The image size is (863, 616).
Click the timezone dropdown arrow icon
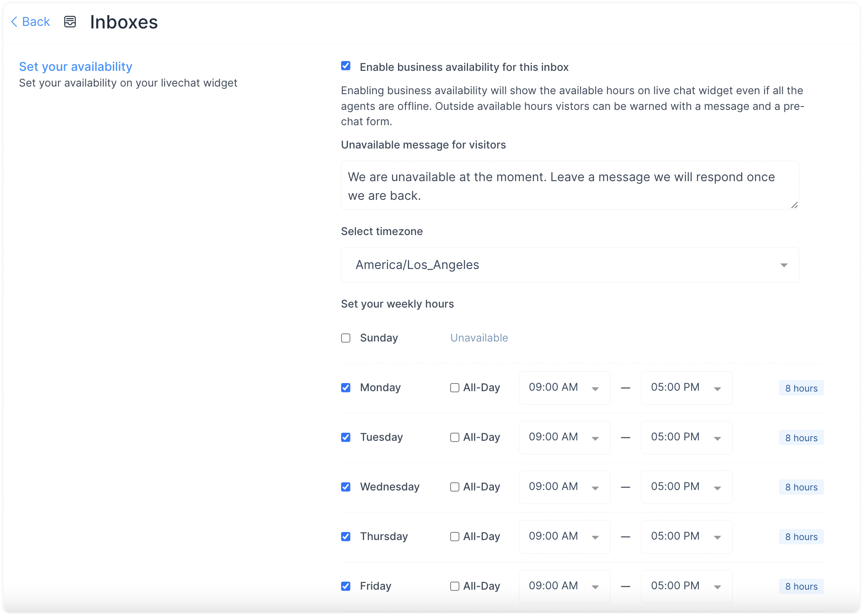[784, 265]
